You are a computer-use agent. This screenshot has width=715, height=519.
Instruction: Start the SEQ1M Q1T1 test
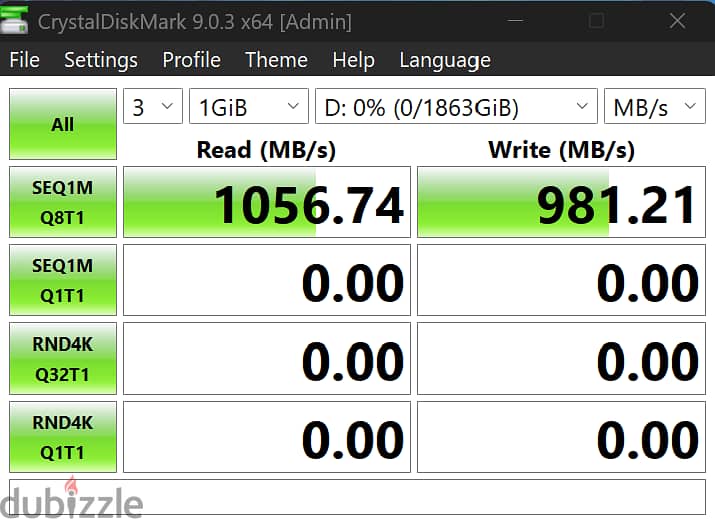(63, 280)
